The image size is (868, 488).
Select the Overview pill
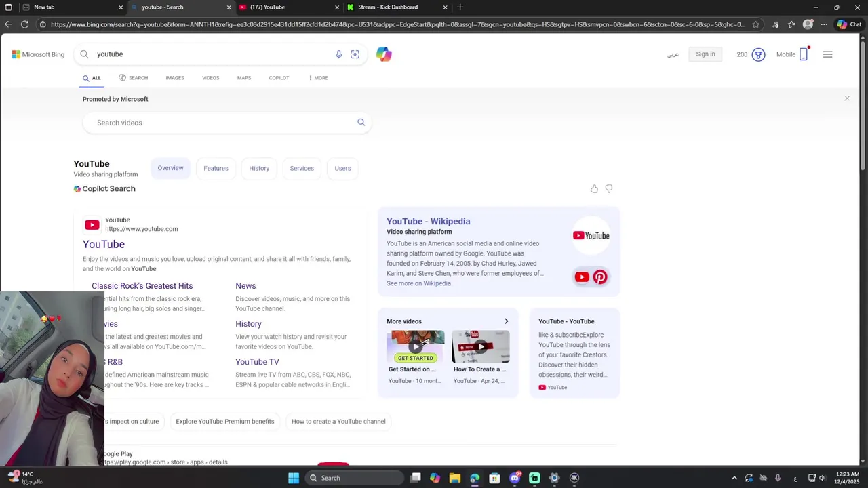pyautogui.click(x=170, y=168)
